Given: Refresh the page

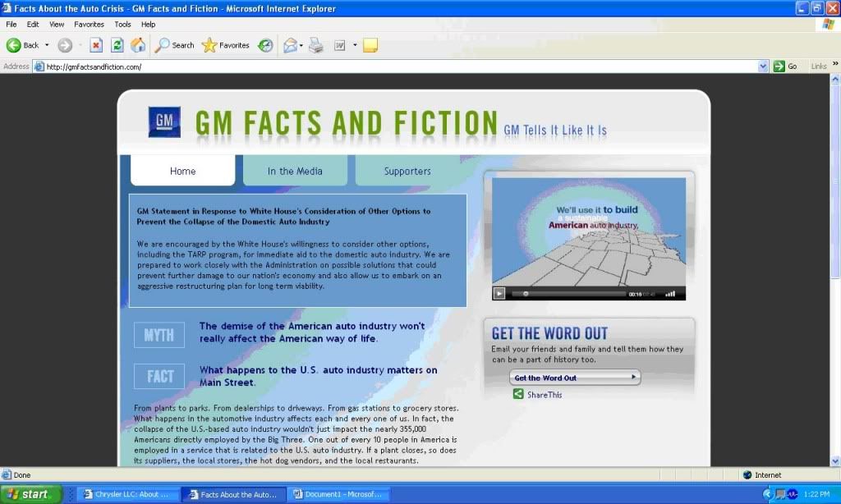Looking at the screenshot, I should (x=117, y=46).
